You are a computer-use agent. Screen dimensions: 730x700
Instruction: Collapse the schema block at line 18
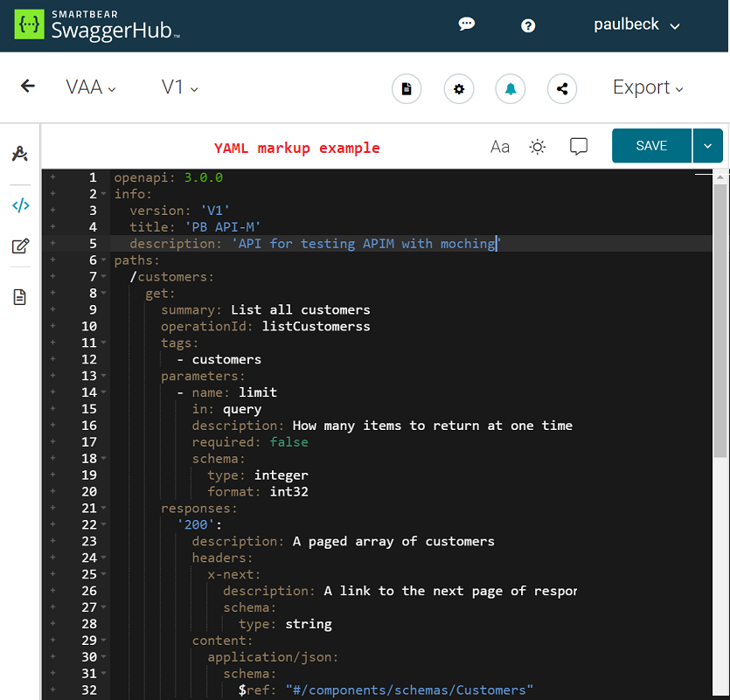click(103, 458)
